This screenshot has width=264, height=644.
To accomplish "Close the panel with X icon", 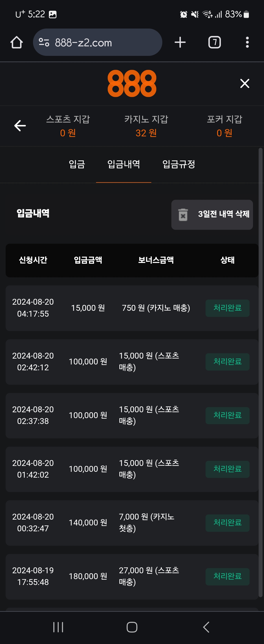I will pyautogui.click(x=244, y=83).
